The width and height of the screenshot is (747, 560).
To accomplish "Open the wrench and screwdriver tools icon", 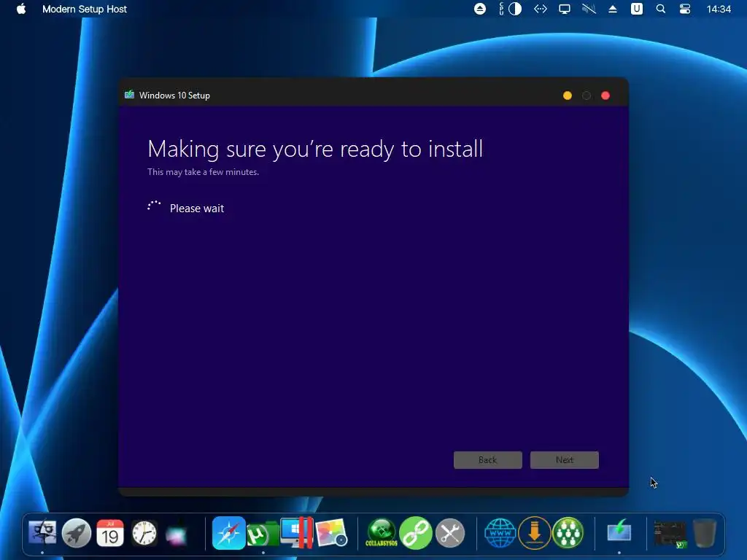I will (449, 533).
